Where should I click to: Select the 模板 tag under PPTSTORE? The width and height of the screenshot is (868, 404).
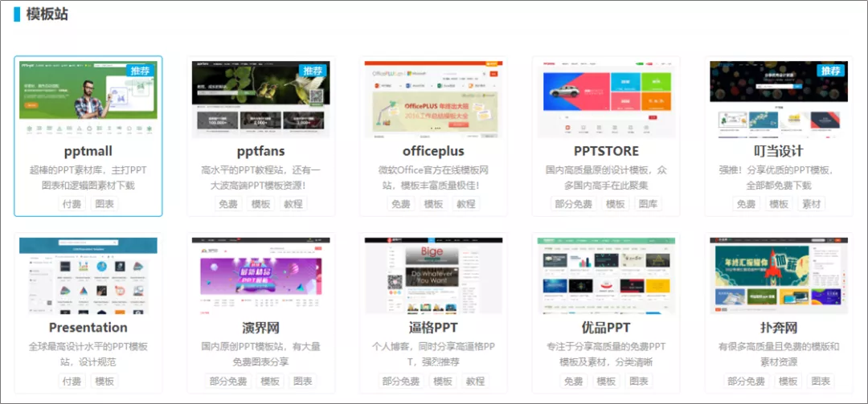tap(615, 204)
